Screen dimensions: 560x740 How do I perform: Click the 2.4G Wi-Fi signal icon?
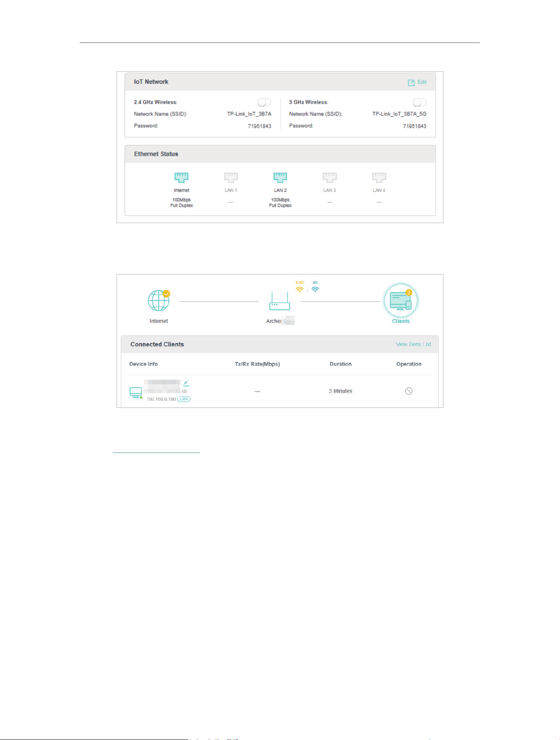[299, 289]
